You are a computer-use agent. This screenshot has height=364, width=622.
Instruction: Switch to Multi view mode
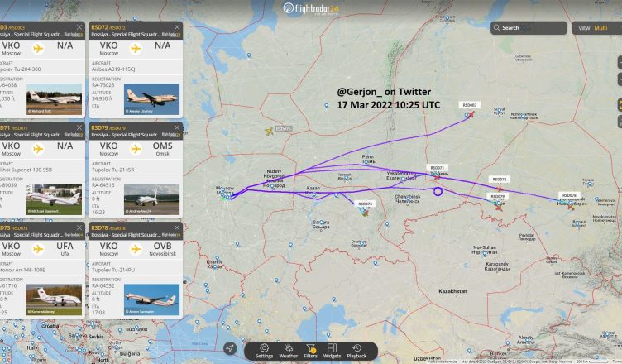pyautogui.click(x=600, y=28)
